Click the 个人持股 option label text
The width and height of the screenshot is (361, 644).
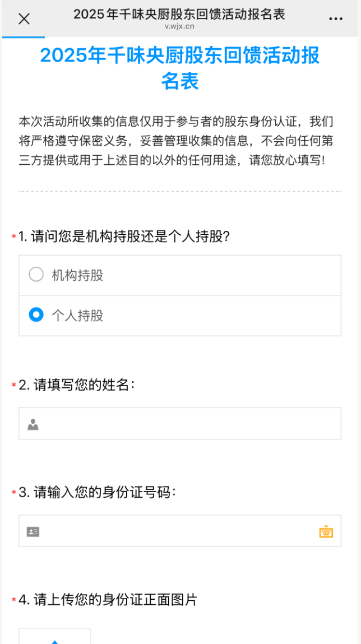click(77, 316)
